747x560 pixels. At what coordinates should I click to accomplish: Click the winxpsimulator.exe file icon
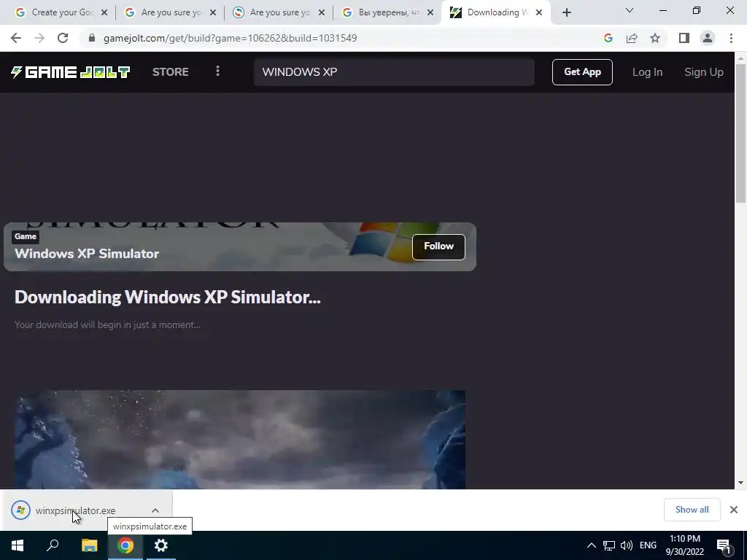point(20,510)
